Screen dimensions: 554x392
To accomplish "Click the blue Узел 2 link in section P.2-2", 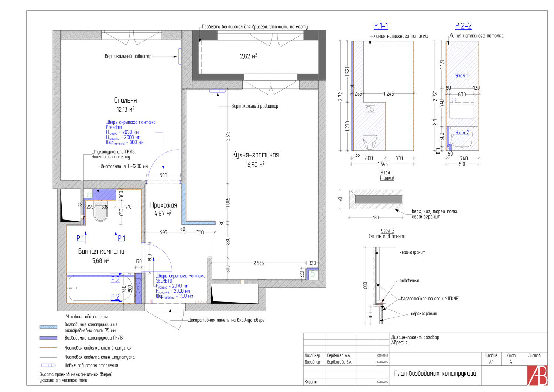I will (462, 133).
